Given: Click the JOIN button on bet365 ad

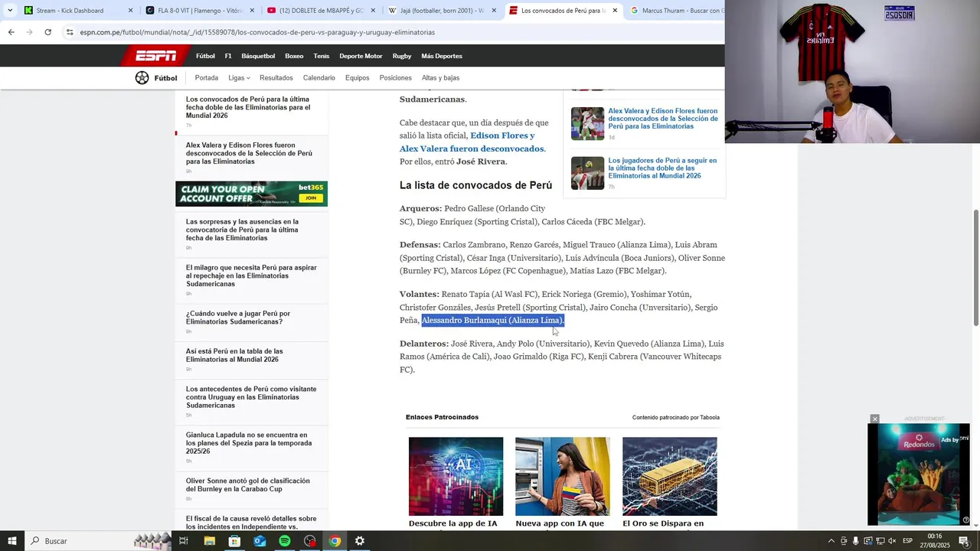Looking at the screenshot, I should coord(310,198).
